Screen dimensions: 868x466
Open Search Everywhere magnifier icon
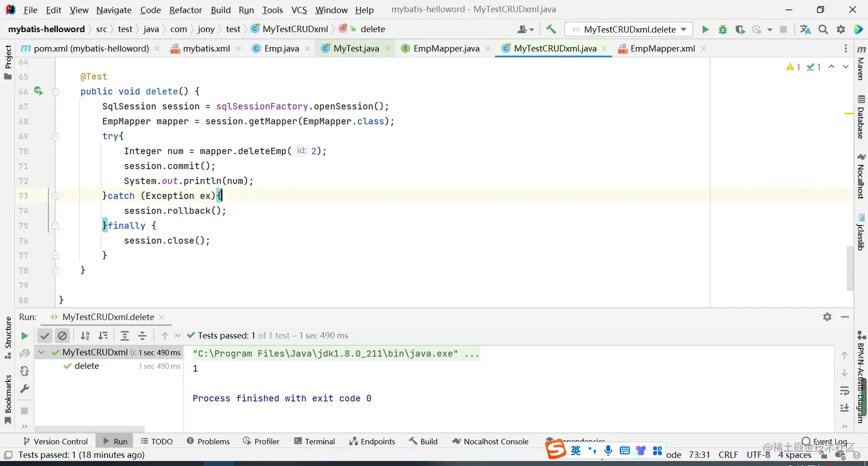tap(823, 29)
